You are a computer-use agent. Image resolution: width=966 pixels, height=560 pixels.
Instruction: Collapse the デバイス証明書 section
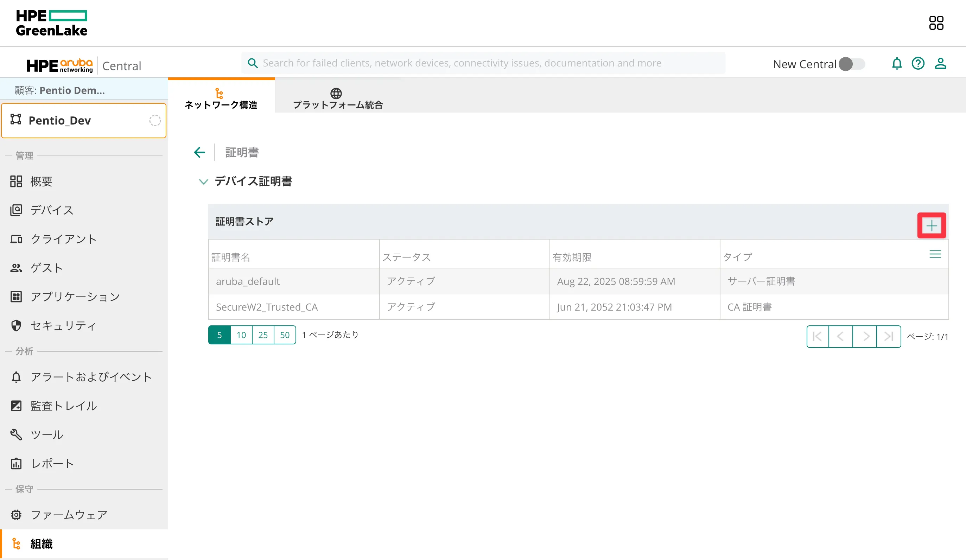203,181
